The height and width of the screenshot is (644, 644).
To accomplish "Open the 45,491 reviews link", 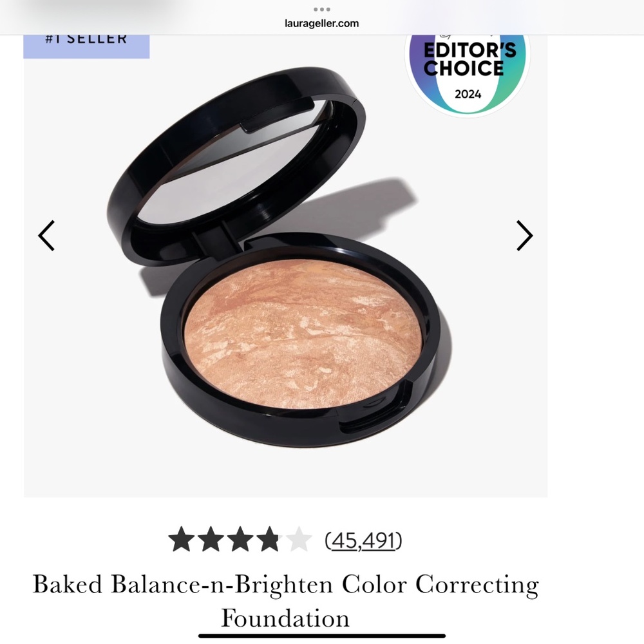I will point(363,540).
